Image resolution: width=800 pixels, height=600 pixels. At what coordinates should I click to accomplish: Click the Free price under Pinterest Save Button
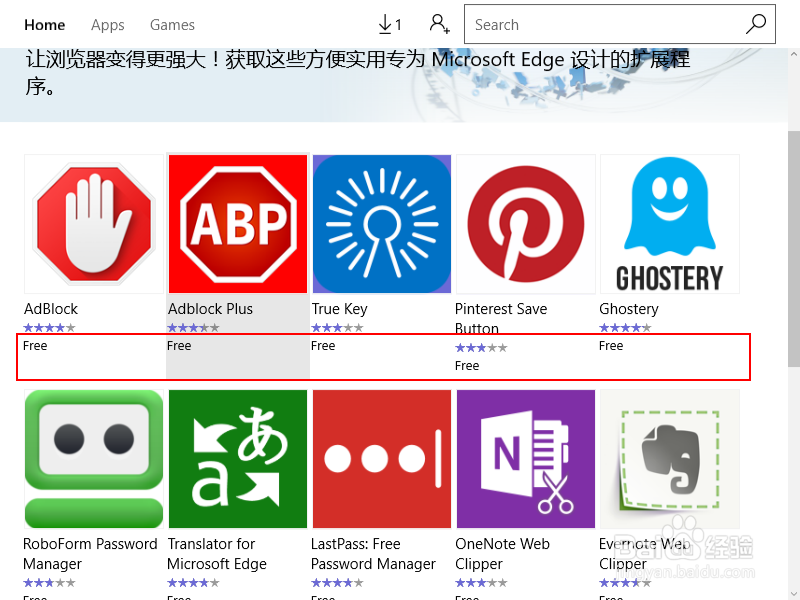point(467,366)
